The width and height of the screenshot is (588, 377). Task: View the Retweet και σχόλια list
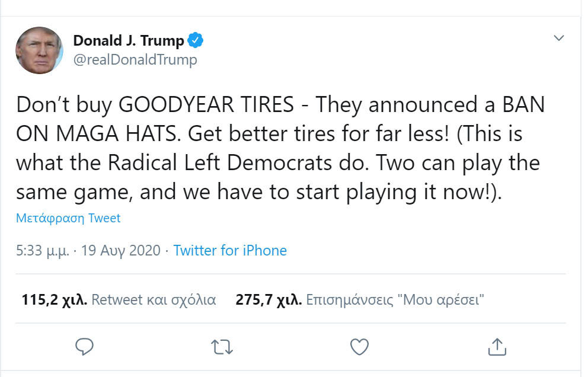pyautogui.click(x=154, y=299)
